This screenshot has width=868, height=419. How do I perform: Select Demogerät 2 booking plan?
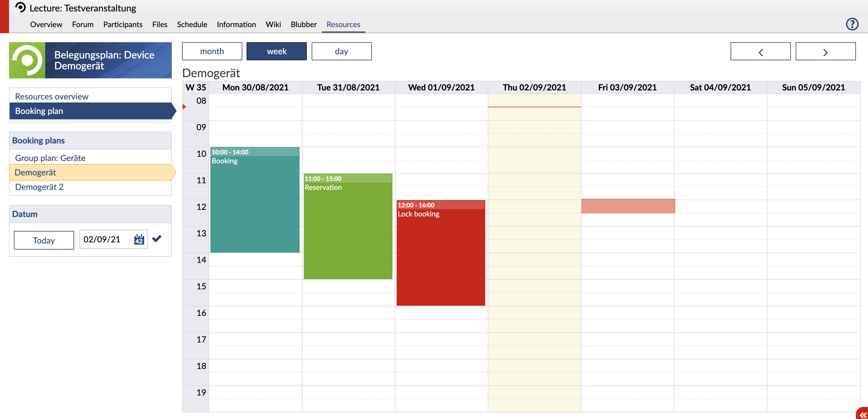click(x=39, y=187)
